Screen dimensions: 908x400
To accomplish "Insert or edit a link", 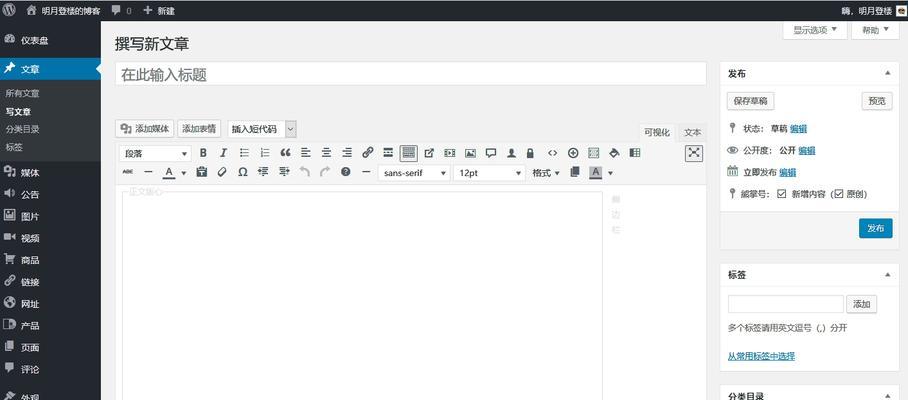I will coord(368,153).
